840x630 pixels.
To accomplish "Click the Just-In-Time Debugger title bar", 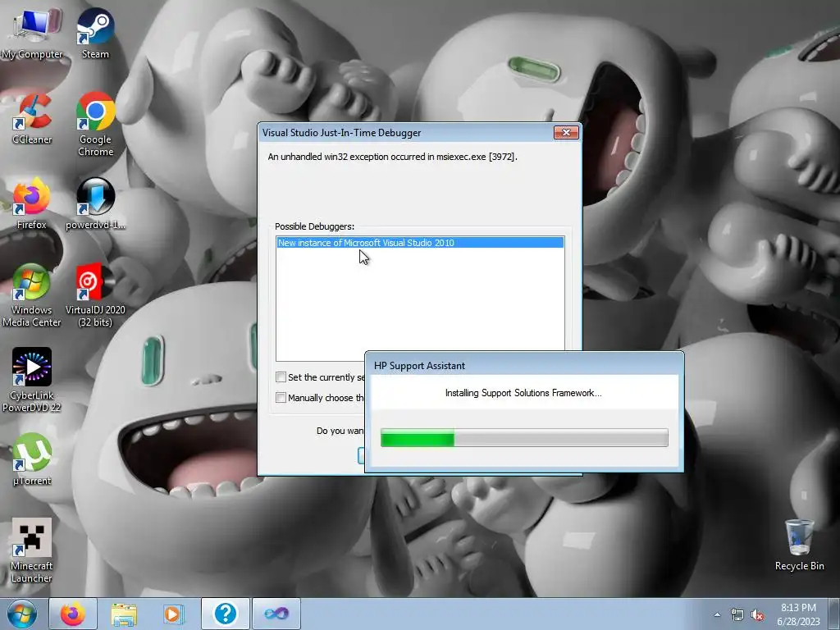I will point(405,132).
